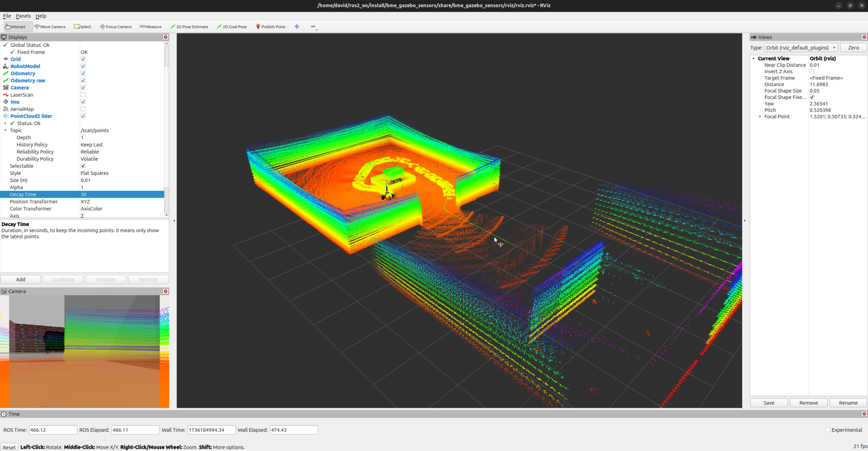
Task: Collapse the Current View tree
Action: (753, 58)
